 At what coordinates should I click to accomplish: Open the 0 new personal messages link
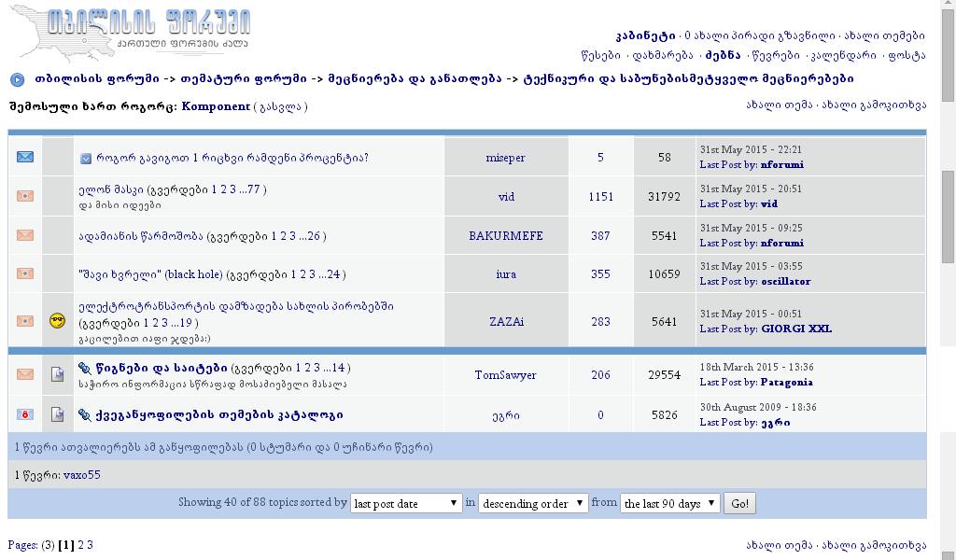[x=760, y=35]
